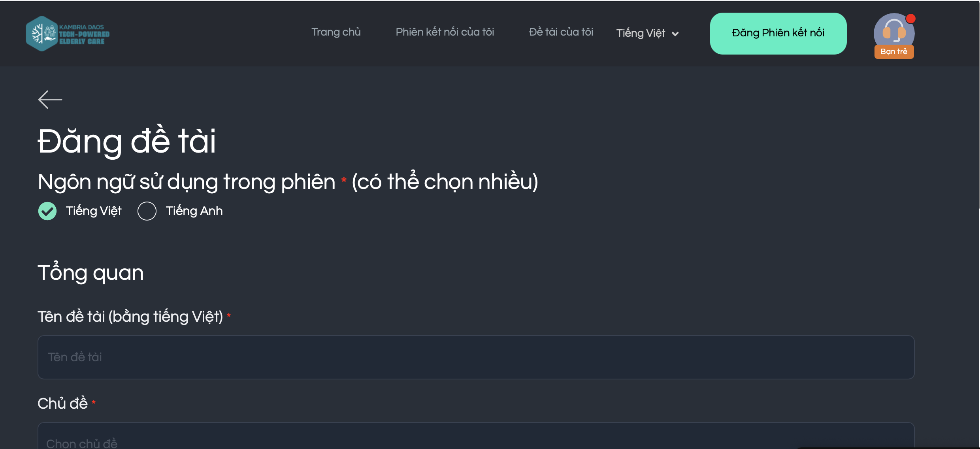980x449 pixels.
Task: Click the Chủ đề field label
Action: (62, 403)
